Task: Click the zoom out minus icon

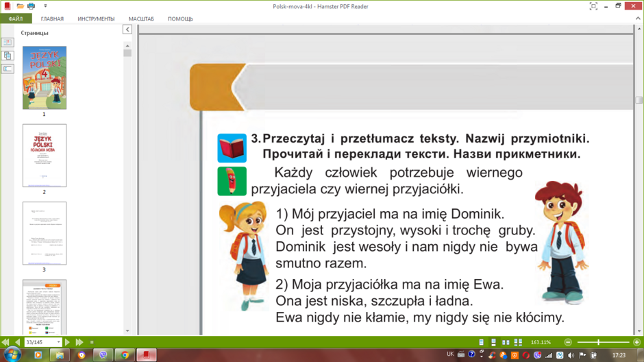Action: point(568,342)
